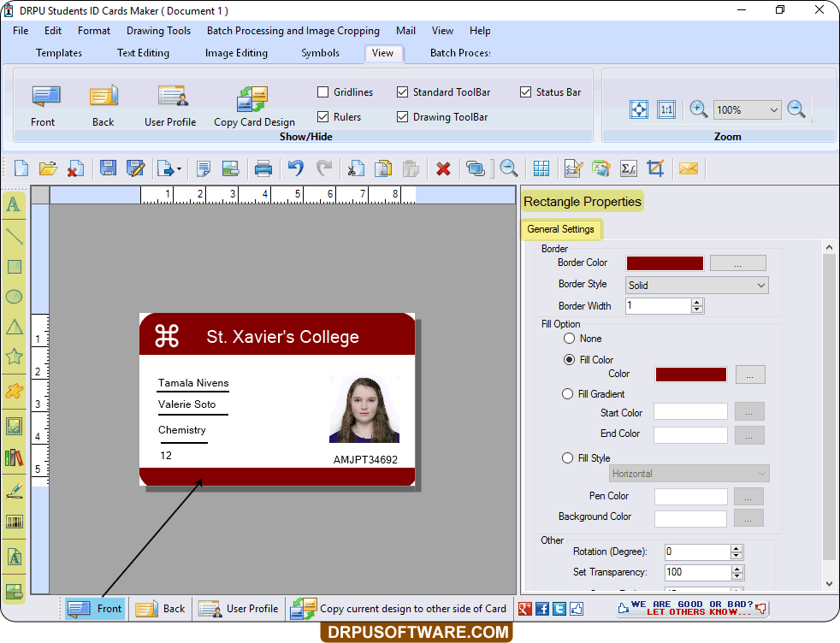The image size is (840, 643).
Task: Click the Copy Card Design ribbon icon
Action: click(x=251, y=99)
